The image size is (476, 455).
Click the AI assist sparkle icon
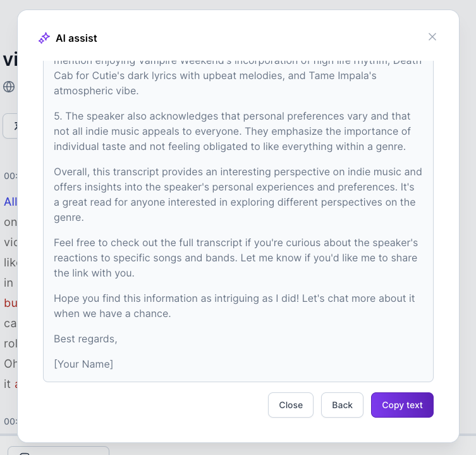[x=44, y=38]
